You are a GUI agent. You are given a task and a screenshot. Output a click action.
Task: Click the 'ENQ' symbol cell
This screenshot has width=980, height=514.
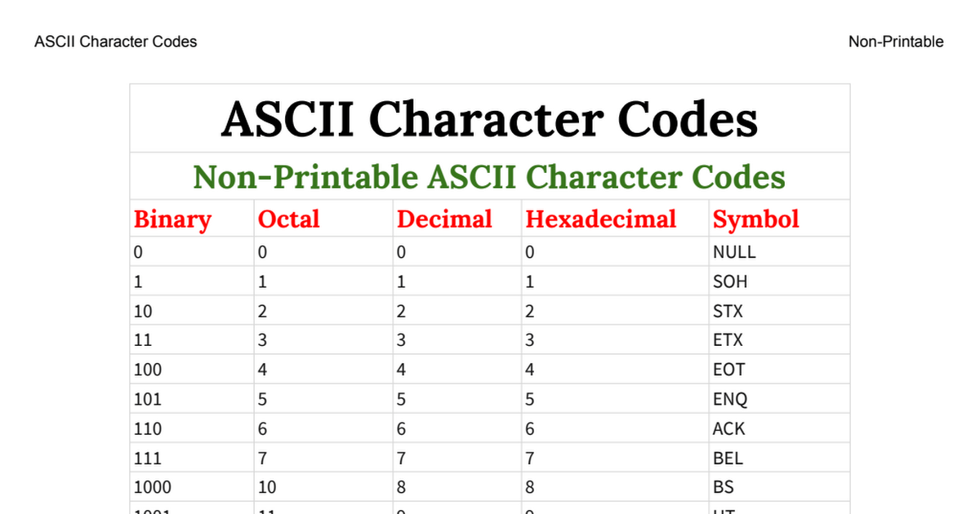point(730,399)
